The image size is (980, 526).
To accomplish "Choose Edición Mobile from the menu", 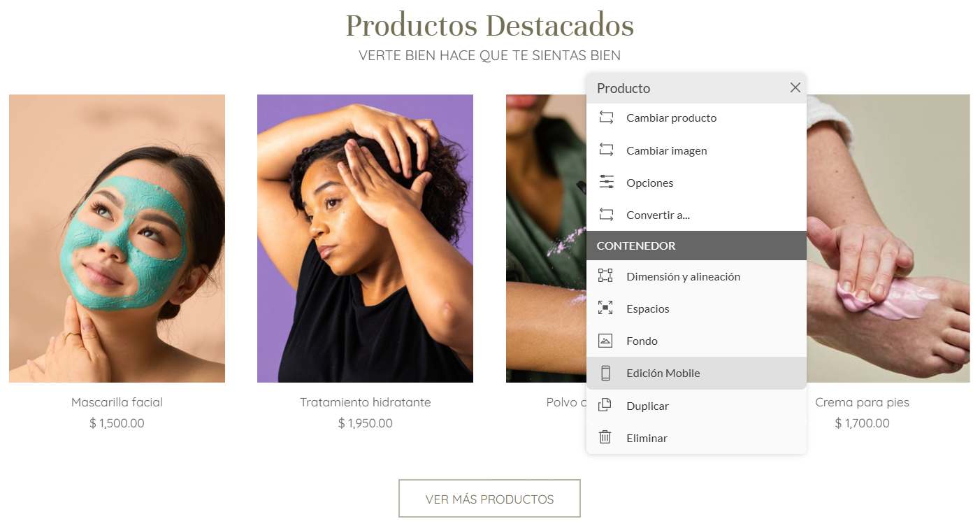I will click(696, 373).
